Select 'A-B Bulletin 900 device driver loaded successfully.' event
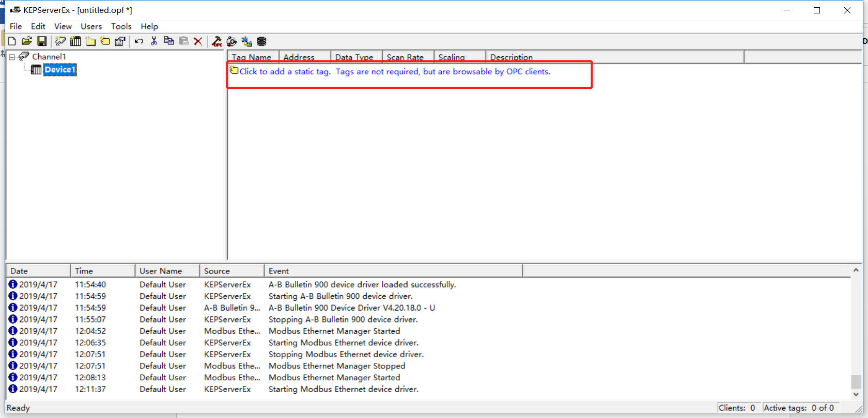The height and width of the screenshot is (418, 868). coord(362,284)
